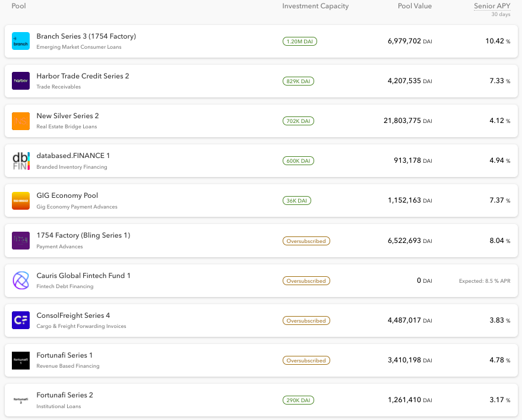Open Cauris Global Fintech Fund 1
The image size is (522, 420).
click(83, 276)
